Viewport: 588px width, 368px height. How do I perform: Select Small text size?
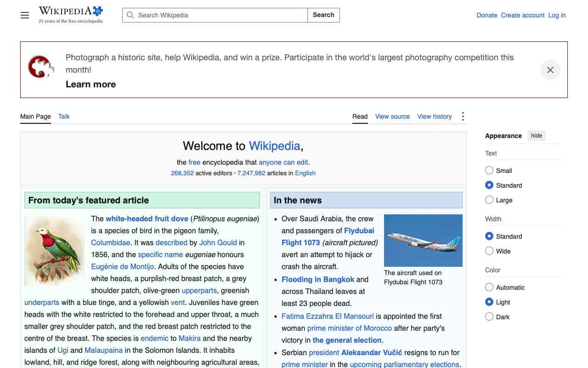click(x=489, y=171)
